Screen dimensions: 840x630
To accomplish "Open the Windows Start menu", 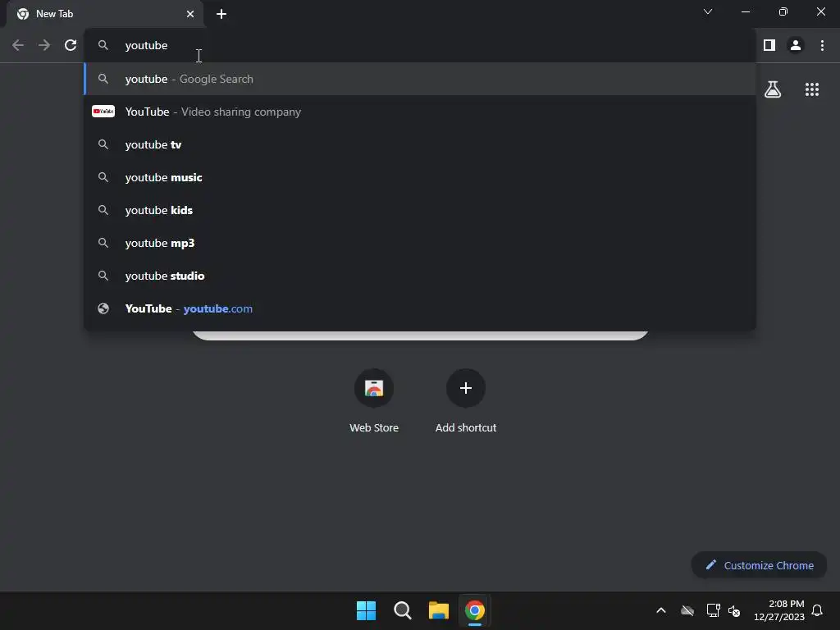I will coord(367,610).
